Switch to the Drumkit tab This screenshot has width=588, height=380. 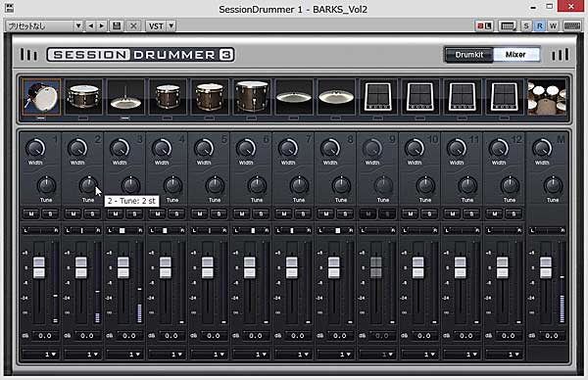[x=469, y=55]
